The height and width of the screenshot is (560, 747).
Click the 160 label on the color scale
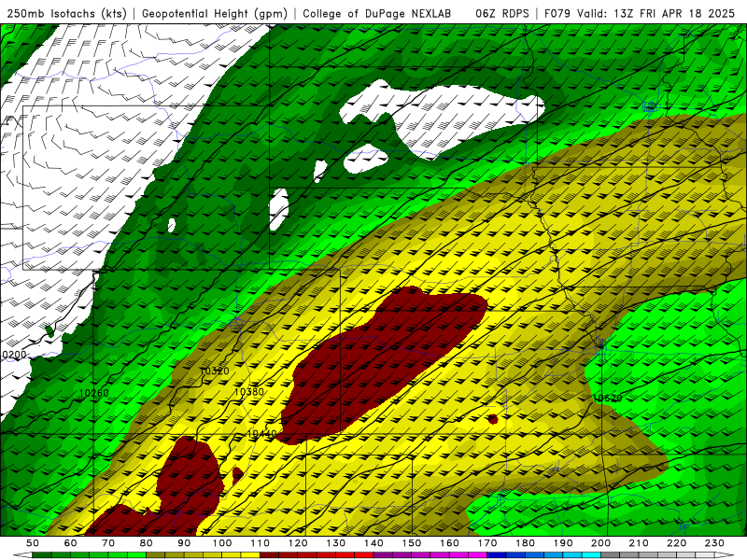coord(449,543)
